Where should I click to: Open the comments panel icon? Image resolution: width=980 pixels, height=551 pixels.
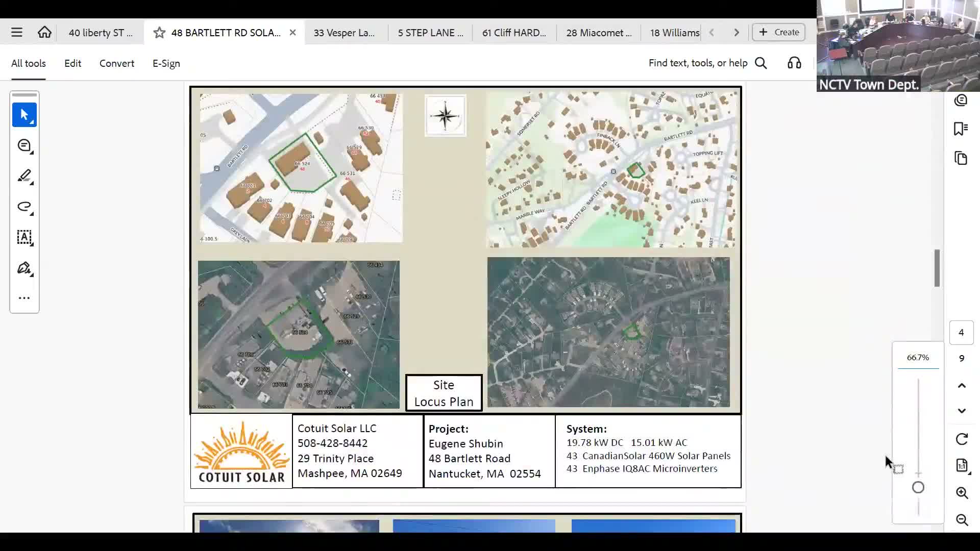961,100
